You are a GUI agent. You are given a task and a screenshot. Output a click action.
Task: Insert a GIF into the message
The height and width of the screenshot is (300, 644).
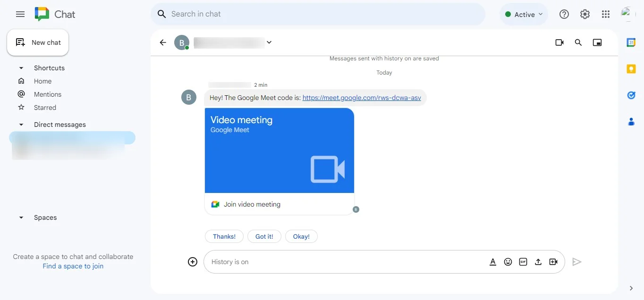[x=523, y=262]
